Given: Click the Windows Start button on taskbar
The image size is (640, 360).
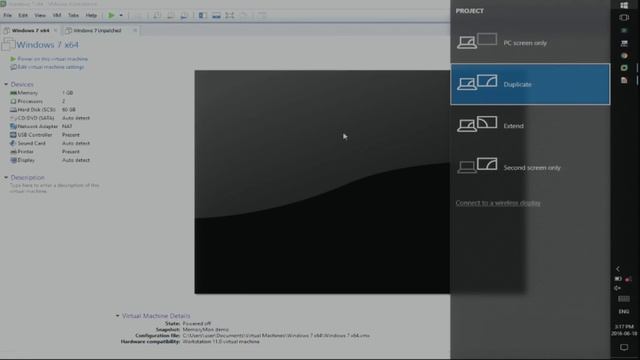Looking at the screenshot, I should [624, 5].
